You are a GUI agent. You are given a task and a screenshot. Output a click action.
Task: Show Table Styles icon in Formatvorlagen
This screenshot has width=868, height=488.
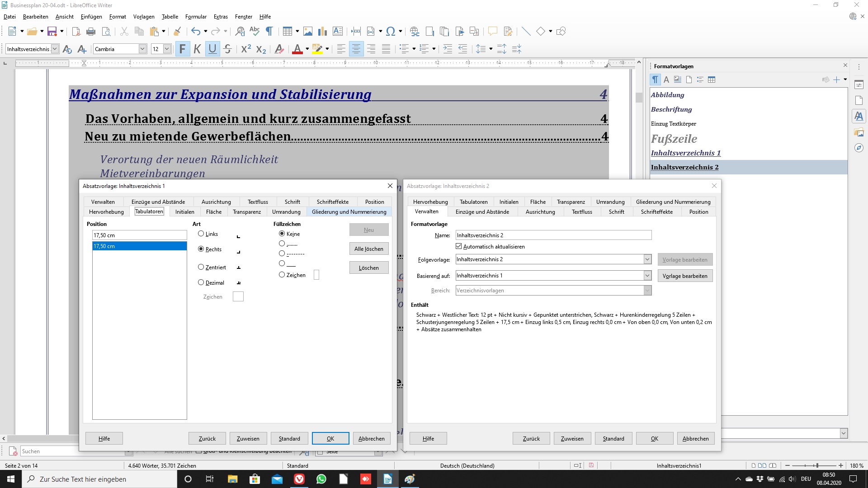(712, 80)
